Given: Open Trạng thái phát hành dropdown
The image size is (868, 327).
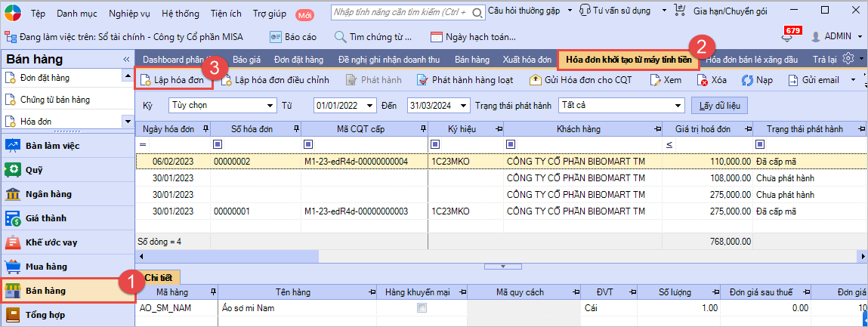Looking at the screenshot, I should (x=678, y=105).
